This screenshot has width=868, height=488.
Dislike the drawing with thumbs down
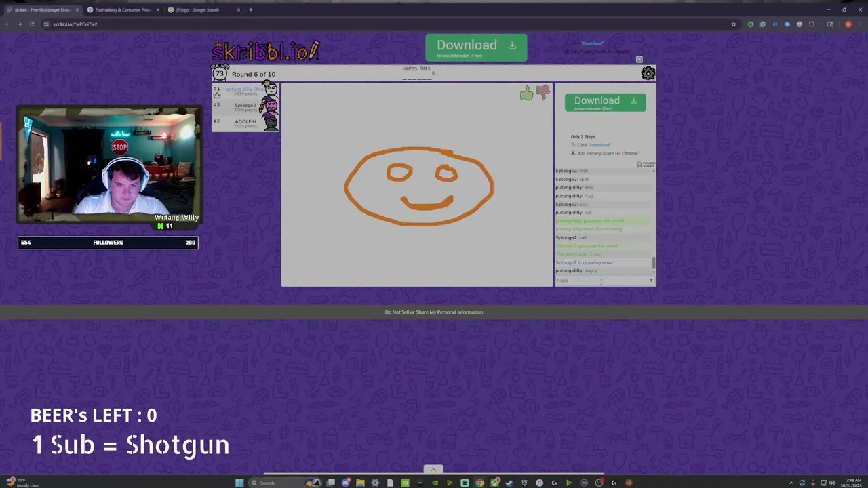543,93
